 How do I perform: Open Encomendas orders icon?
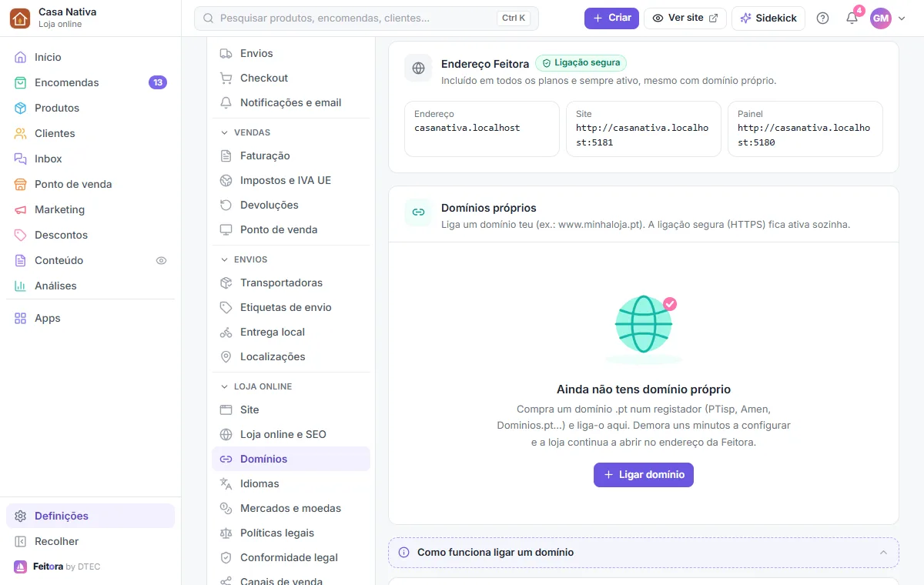20,82
